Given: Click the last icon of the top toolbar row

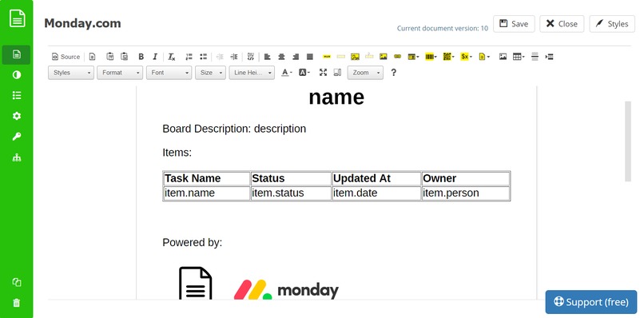Looking at the screenshot, I should tap(549, 57).
